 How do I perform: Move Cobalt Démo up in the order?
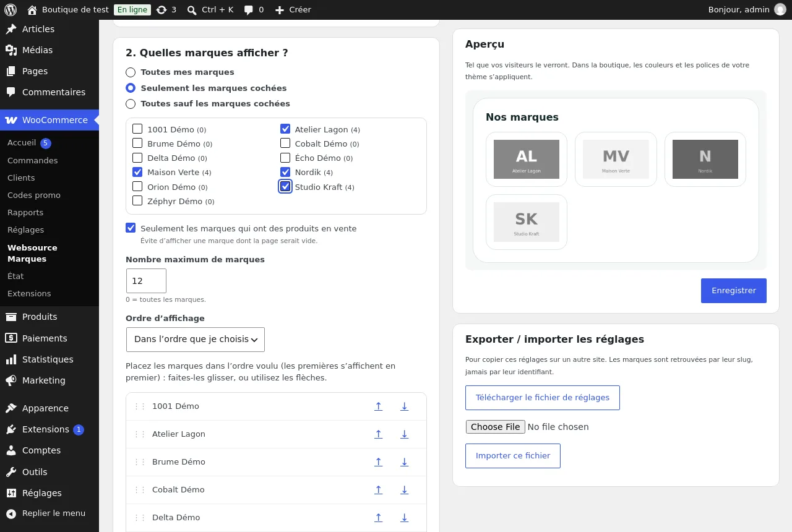coord(379,490)
